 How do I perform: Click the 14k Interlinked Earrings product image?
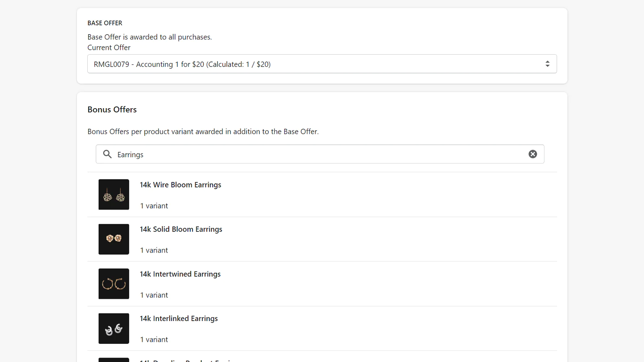(x=114, y=328)
